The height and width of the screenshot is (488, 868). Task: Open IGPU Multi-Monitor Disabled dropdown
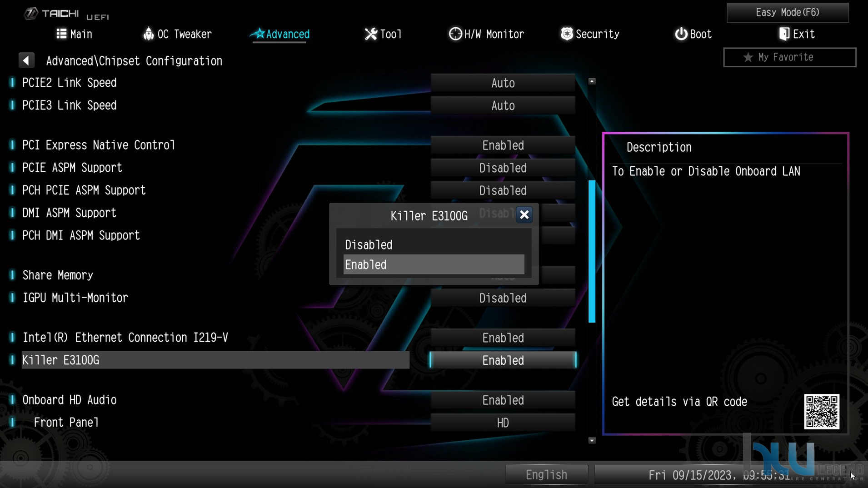click(x=503, y=299)
